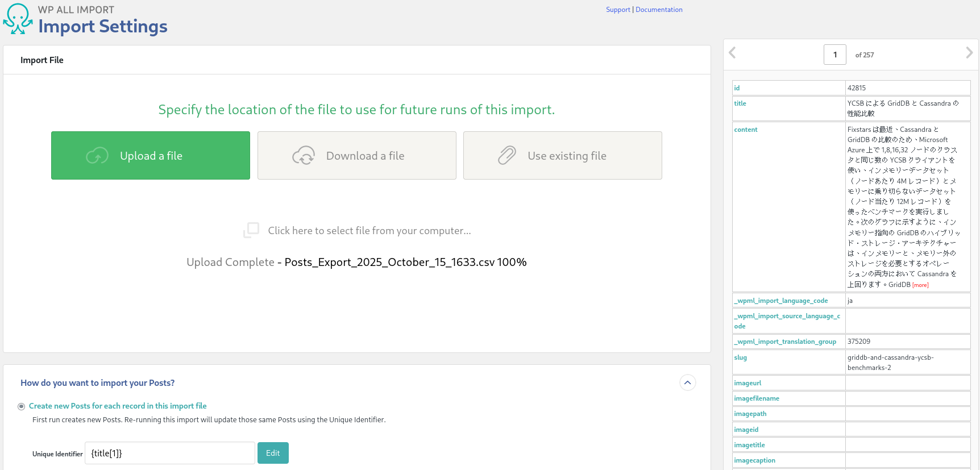The height and width of the screenshot is (470, 980).
Task: Collapse the import Posts section
Action: pyautogui.click(x=687, y=382)
